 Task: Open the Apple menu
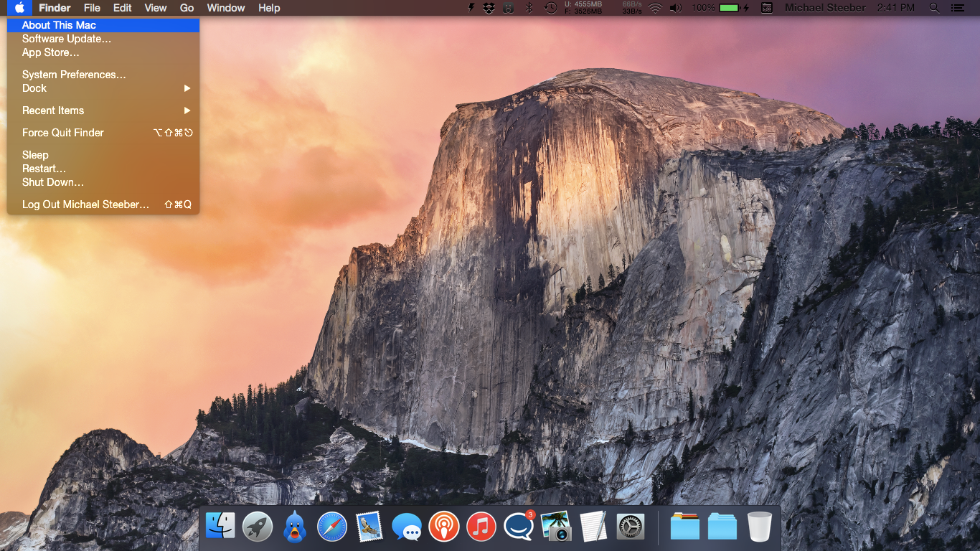point(19,8)
